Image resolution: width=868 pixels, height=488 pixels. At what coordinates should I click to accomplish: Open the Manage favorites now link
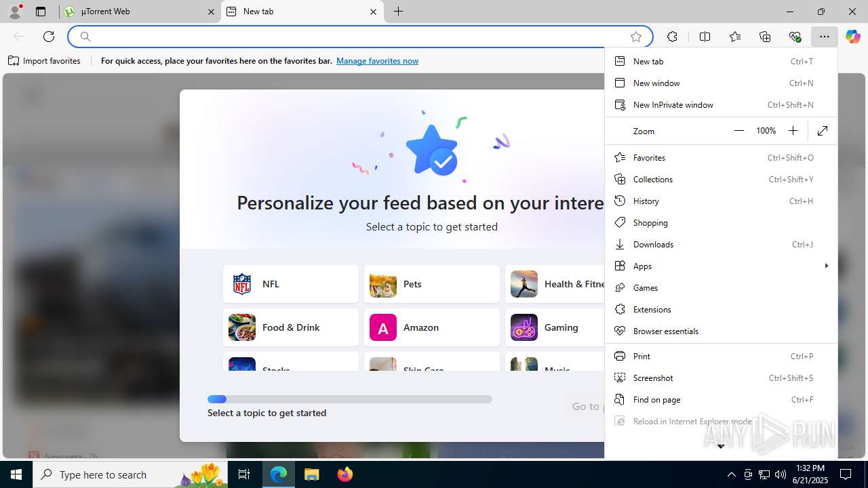[x=377, y=61]
